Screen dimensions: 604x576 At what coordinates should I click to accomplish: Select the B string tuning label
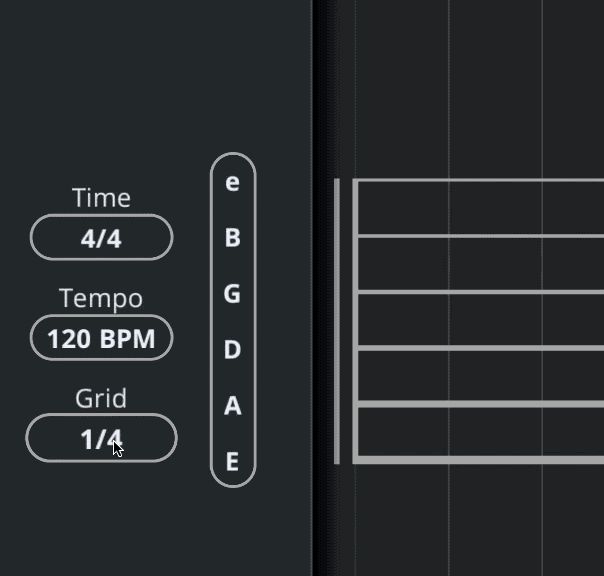[x=232, y=238]
